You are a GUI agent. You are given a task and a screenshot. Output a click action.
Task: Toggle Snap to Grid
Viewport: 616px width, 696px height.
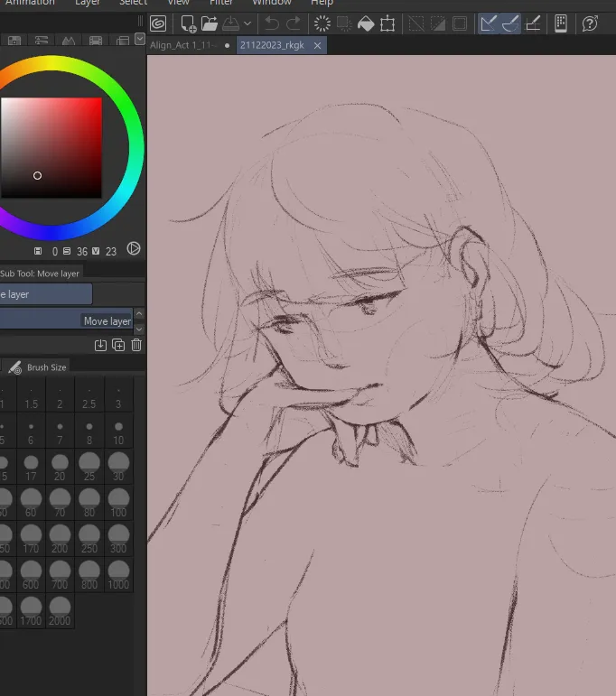[x=533, y=23]
